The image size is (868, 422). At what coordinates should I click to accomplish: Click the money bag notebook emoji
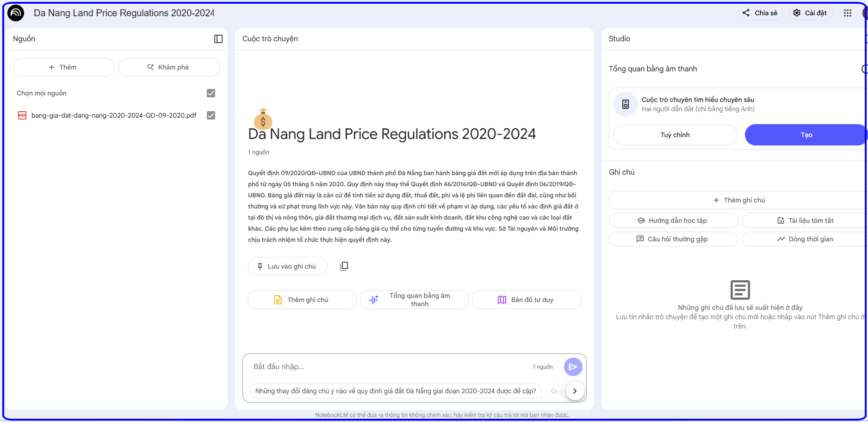[x=263, y=119]
